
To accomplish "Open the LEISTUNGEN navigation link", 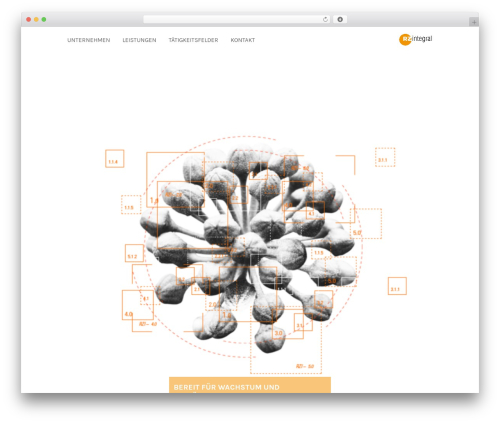I will [x=139, y=40].
